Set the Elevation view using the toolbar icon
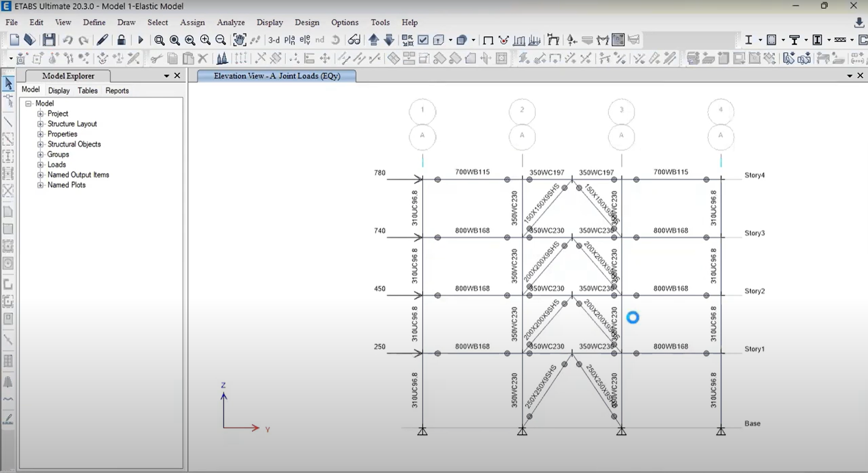The image size is (868, 473). point(305,40)
